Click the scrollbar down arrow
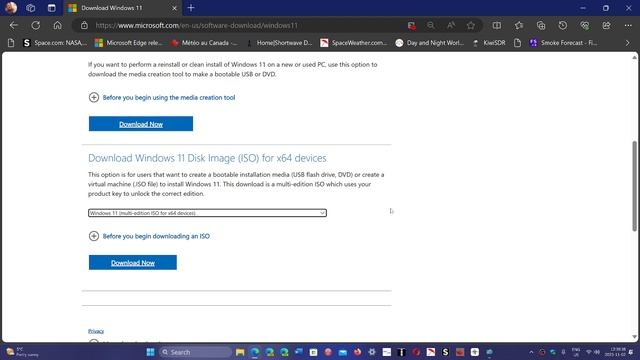This screenshot has height=360, width=640. (x=634, y=337)
